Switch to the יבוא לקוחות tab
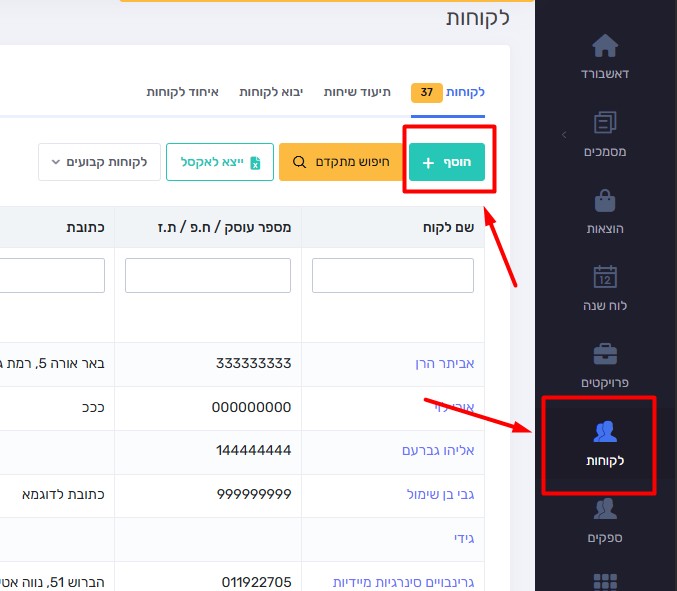 pos(270,92)
